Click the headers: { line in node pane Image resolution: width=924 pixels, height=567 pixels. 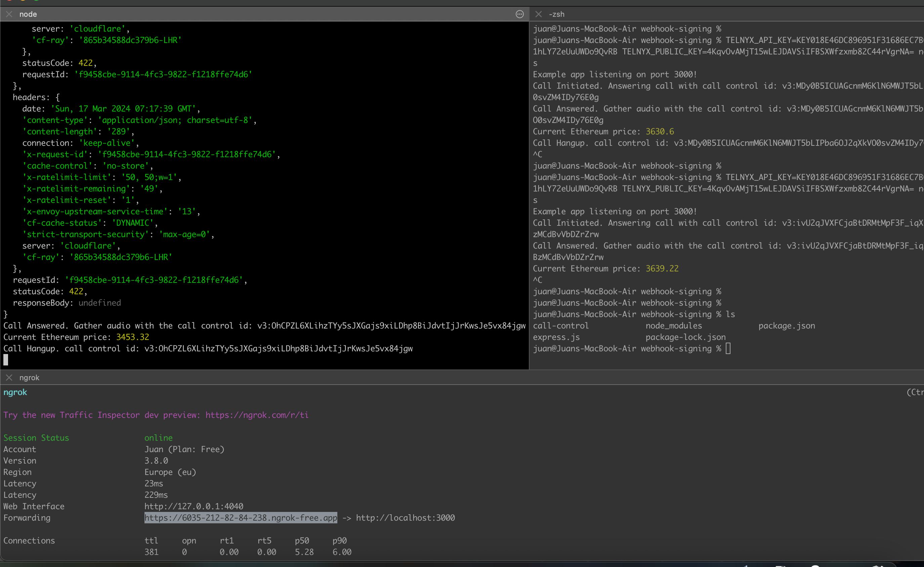pyautogui.click(x=36, y=97)
